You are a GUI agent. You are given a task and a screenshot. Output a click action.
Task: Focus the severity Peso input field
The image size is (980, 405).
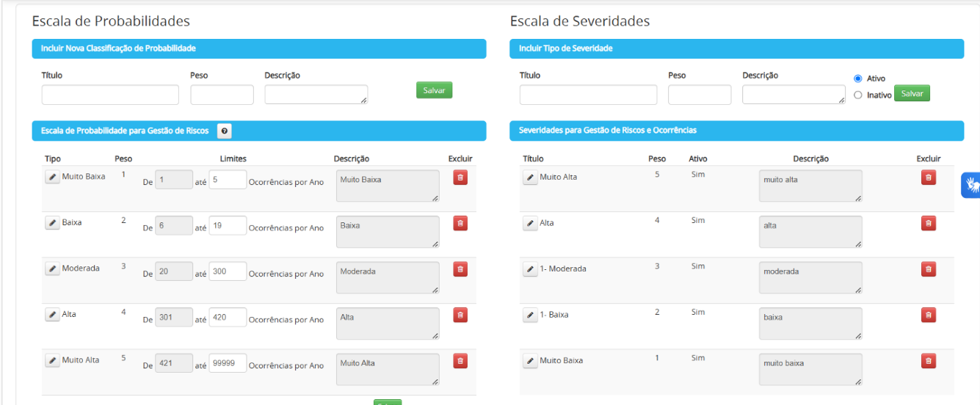click(x=699, y=95)
